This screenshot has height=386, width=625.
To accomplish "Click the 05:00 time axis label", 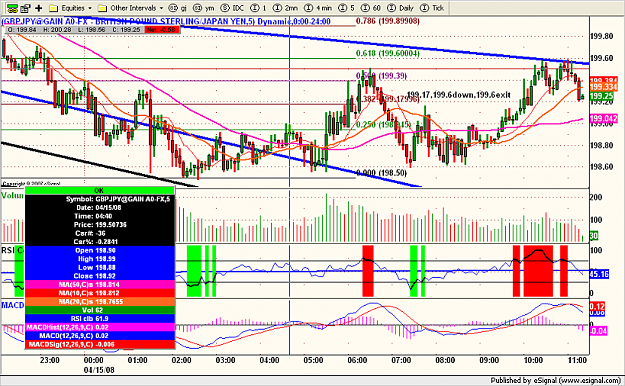I will 313,360.
